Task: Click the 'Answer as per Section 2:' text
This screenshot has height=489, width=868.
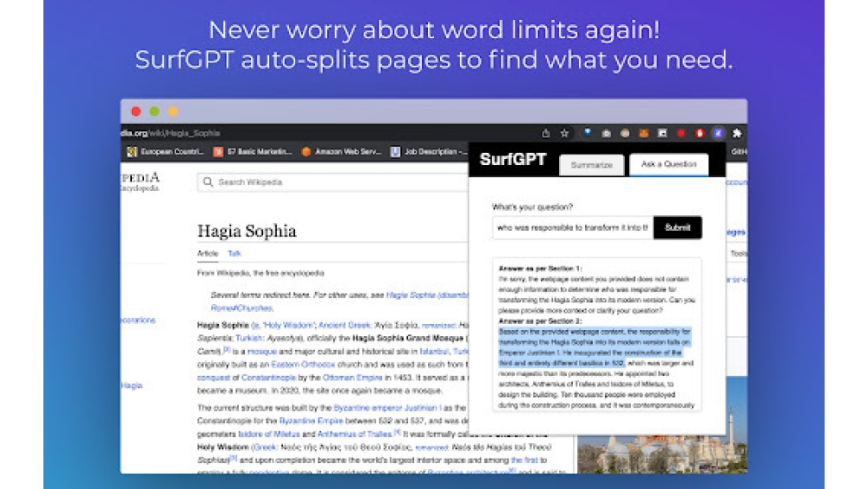Action: tap(540, 321)
